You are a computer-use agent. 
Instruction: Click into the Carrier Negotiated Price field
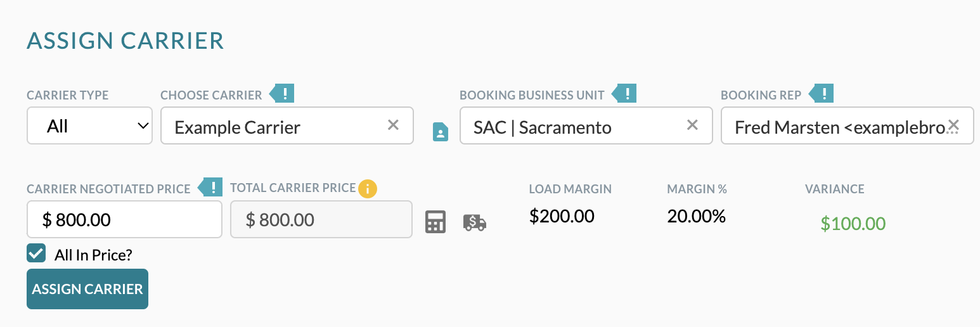[124, 219]
